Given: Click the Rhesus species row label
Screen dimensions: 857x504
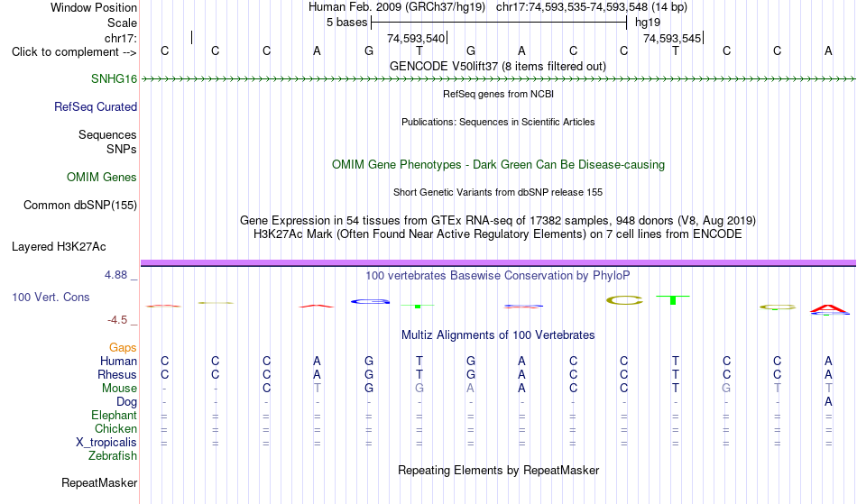Looking at the screenshot, I should pyautogui.click(x=117, y=374).
